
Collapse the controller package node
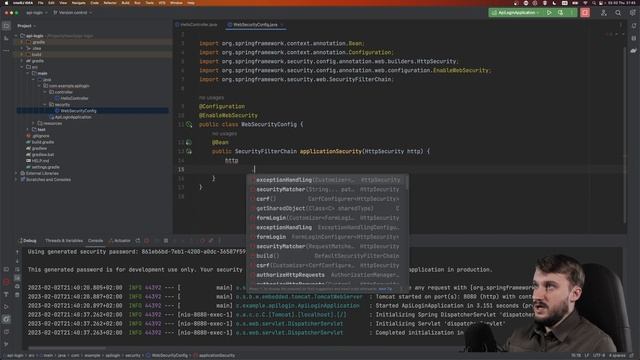(x=45, y=92)
